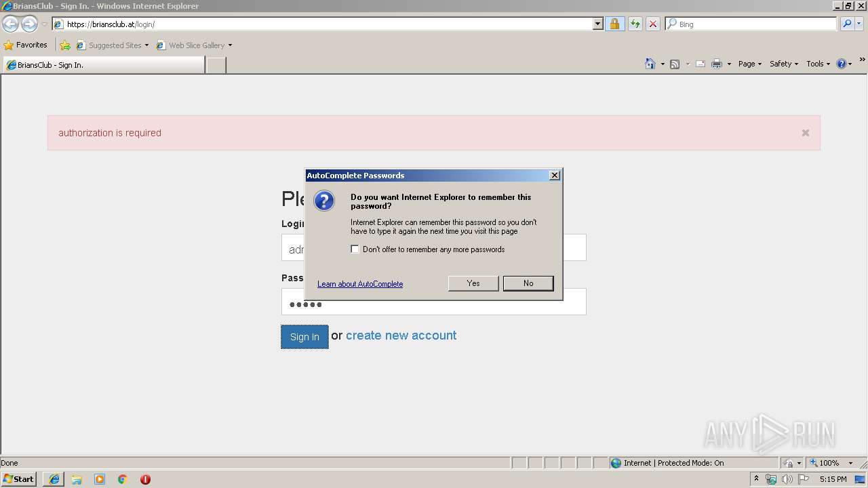Open the Favorites star button
The image size is (868, 488).
(x=26, y=45)
